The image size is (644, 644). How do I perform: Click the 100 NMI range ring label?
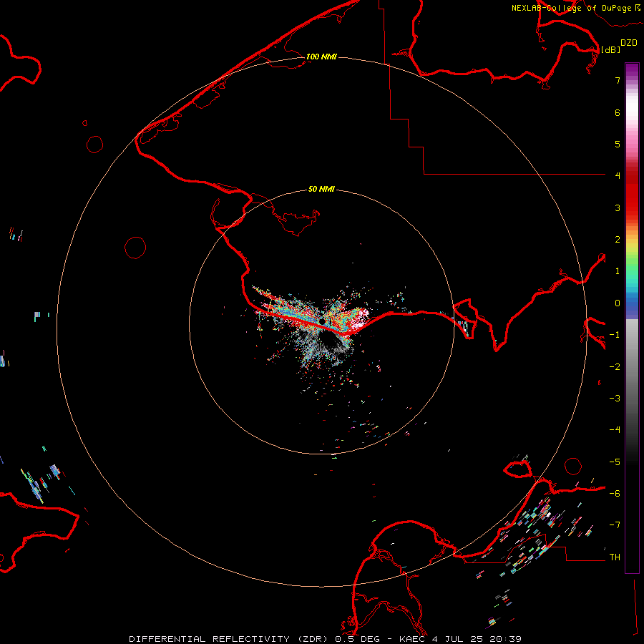point(321,57)
